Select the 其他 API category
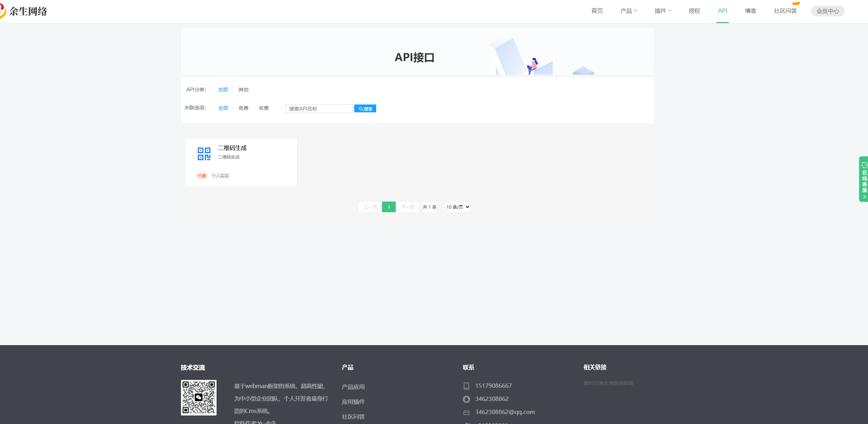The width and height of the screenshot is (868, 424). click(x=243, y=90)
